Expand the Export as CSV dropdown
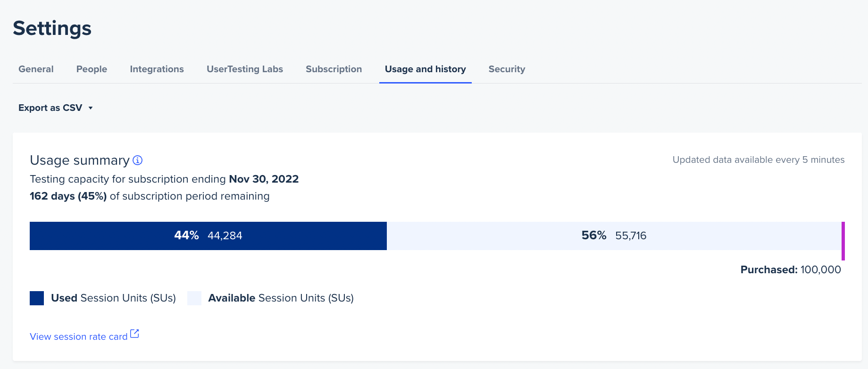The width and height of the screenshot is (868, 369). pyautogui.click(x=55, y=108)
